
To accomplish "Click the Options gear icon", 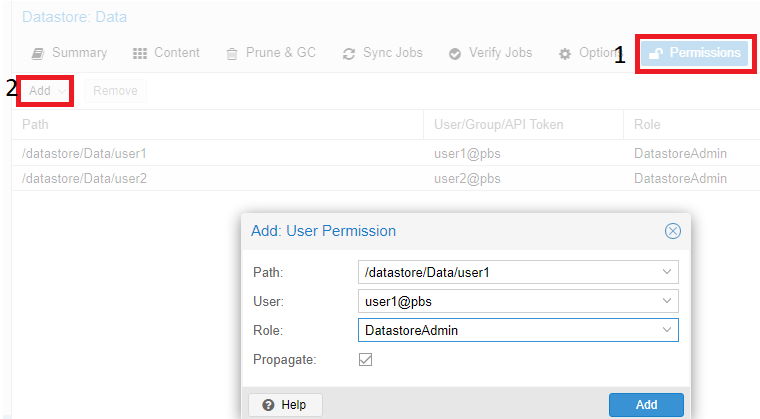I will coord(565,53).
